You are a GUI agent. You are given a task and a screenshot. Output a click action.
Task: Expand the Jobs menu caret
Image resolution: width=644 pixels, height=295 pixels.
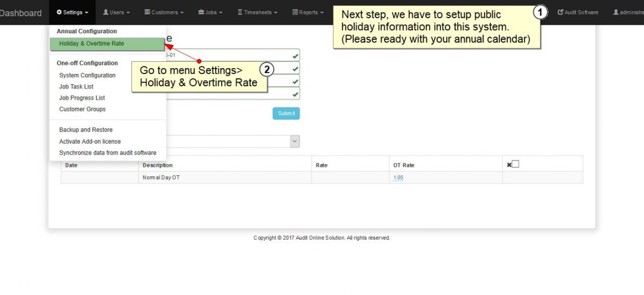(221, 13)
